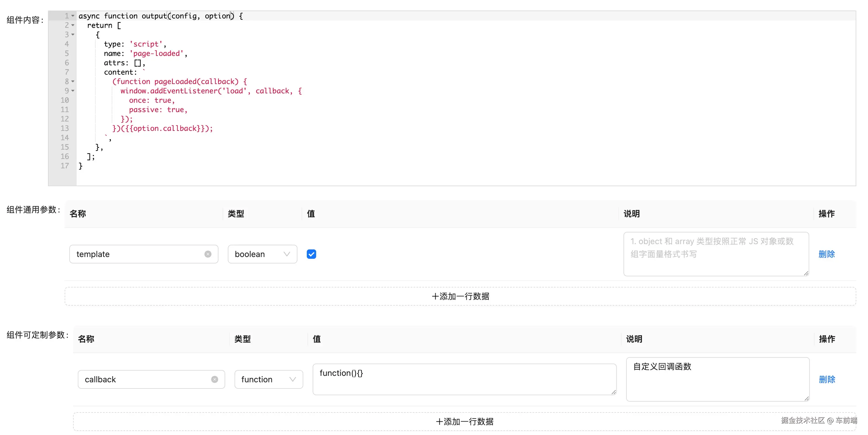Fold the function block on line 8
The image size is (868, 435).
click(73, 81)
